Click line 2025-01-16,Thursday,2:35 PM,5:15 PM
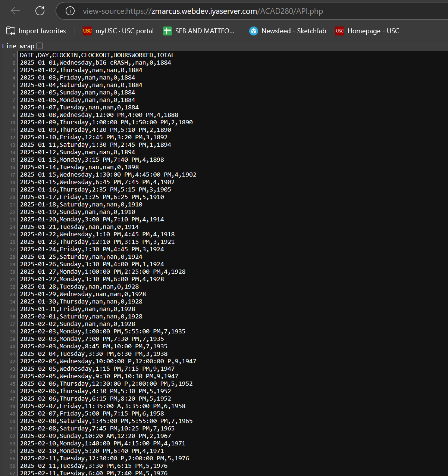448x476 pixels. coord(95,190)
